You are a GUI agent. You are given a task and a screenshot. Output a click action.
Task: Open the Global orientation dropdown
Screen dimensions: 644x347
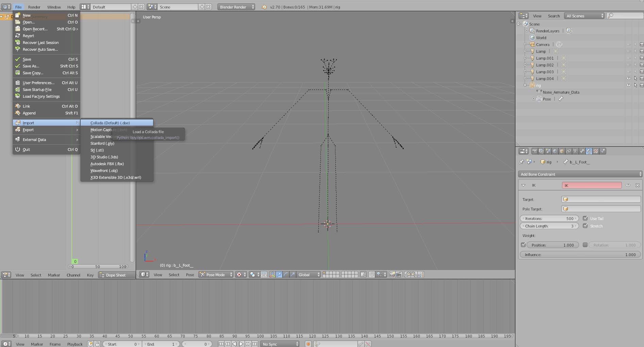coord(308,274)
